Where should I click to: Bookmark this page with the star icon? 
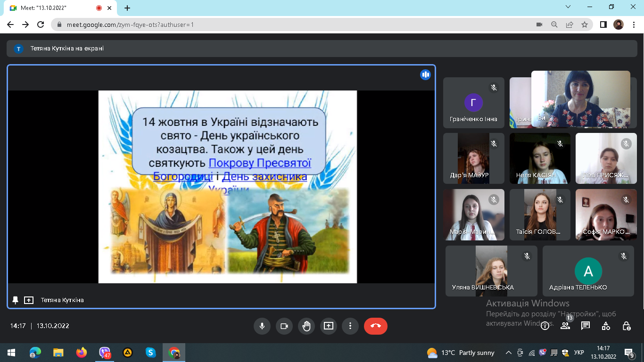click(585, 25)
